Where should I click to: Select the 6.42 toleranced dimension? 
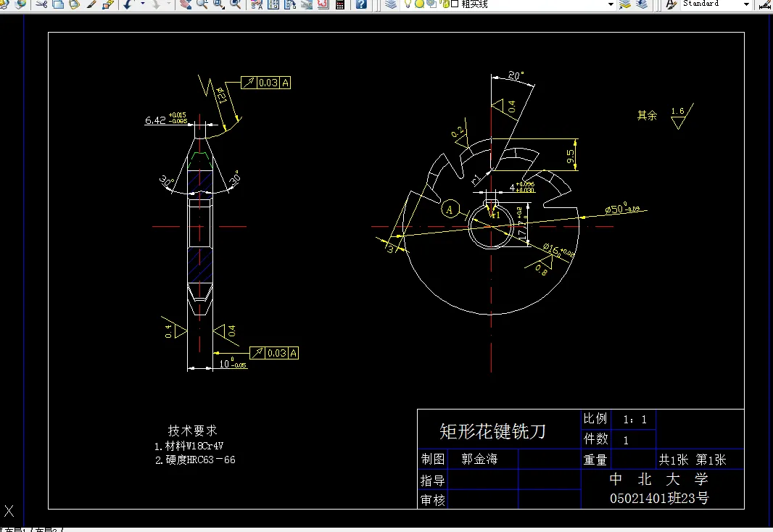[x=165, y=119]
